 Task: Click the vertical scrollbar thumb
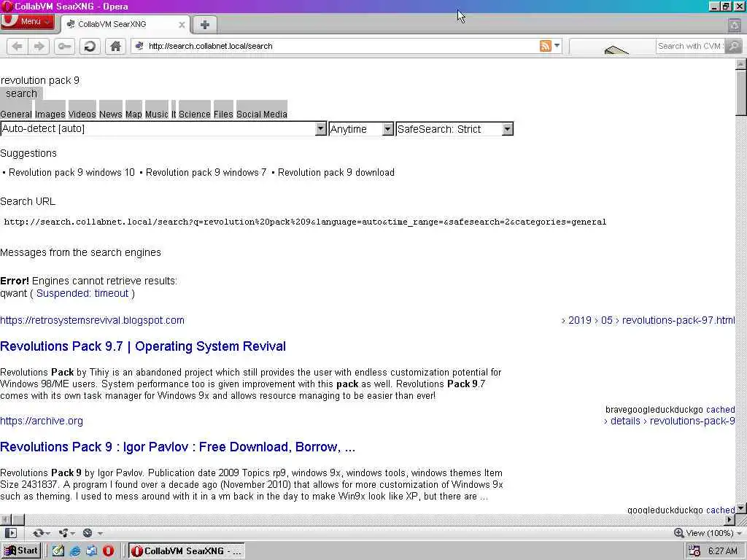tap(741, 93)
